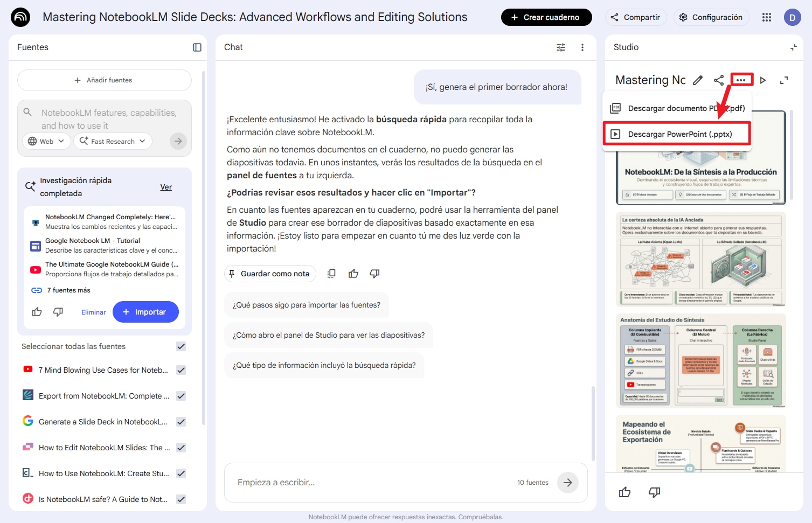Expand 7 fuentes más list

coord(61,290)
